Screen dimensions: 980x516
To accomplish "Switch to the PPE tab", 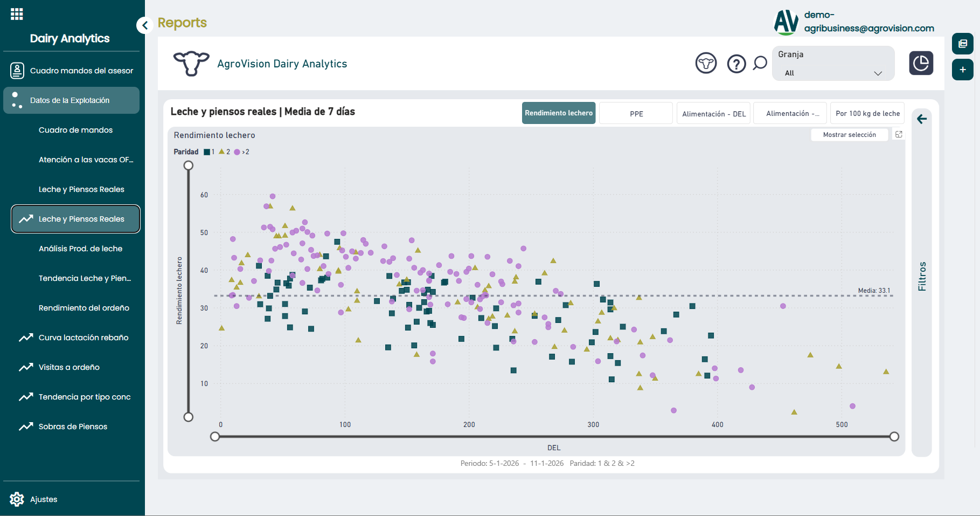I will click(636, 114).
